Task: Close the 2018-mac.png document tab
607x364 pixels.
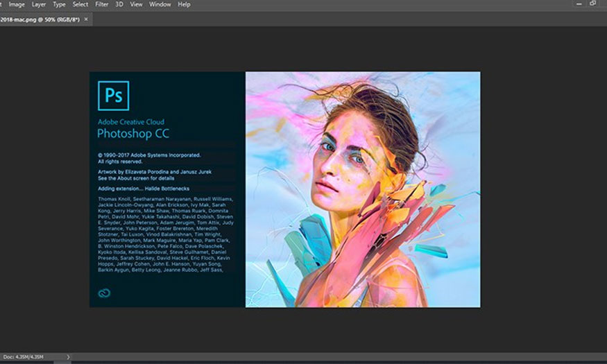Action: [86, 19]
